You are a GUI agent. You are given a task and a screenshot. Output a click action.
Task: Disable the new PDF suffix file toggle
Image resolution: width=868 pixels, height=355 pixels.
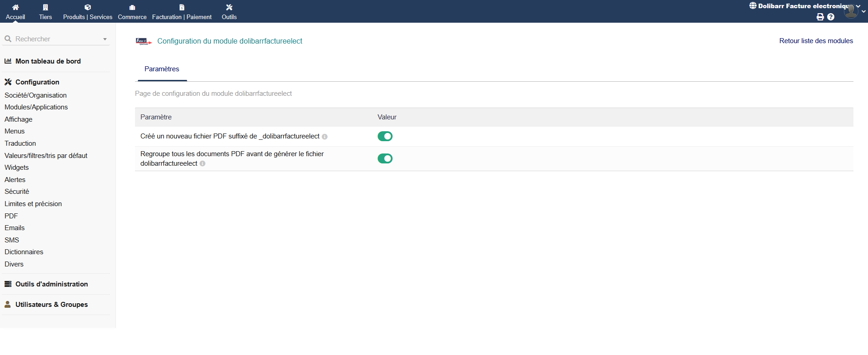coord(385,136)
